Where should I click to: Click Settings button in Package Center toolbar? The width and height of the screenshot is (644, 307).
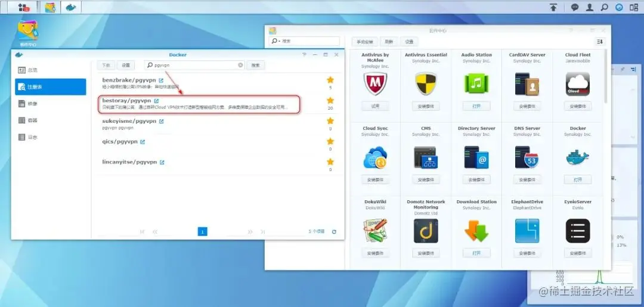click(x=409, y=42)
